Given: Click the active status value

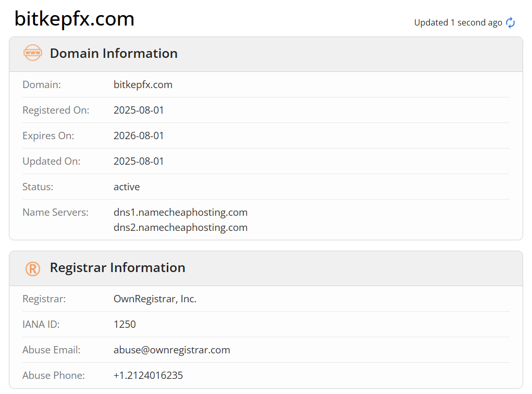Looking at the screenshot, I should (x=127, y=187).
